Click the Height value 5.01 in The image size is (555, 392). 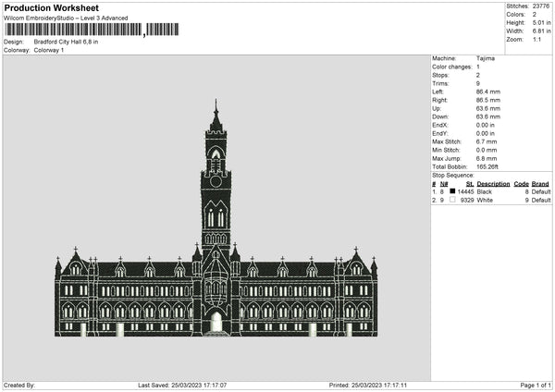(x=541, y=22)
